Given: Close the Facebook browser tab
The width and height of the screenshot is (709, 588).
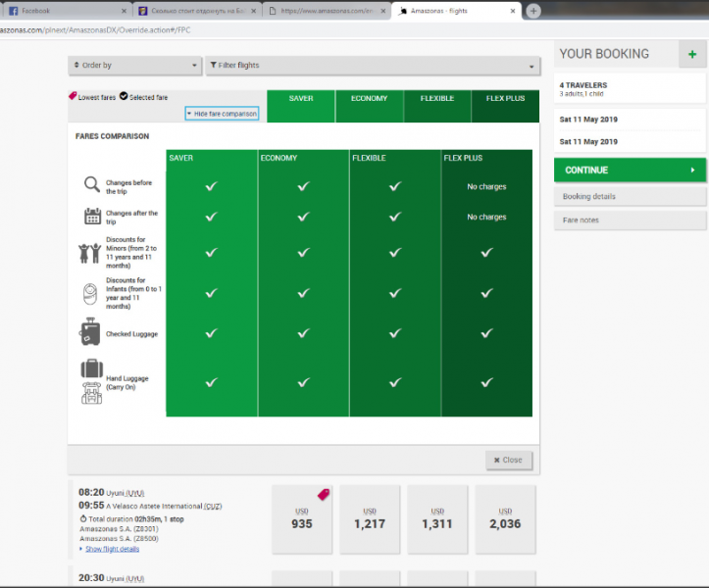Looking at the screenshot, I should 124,11.
